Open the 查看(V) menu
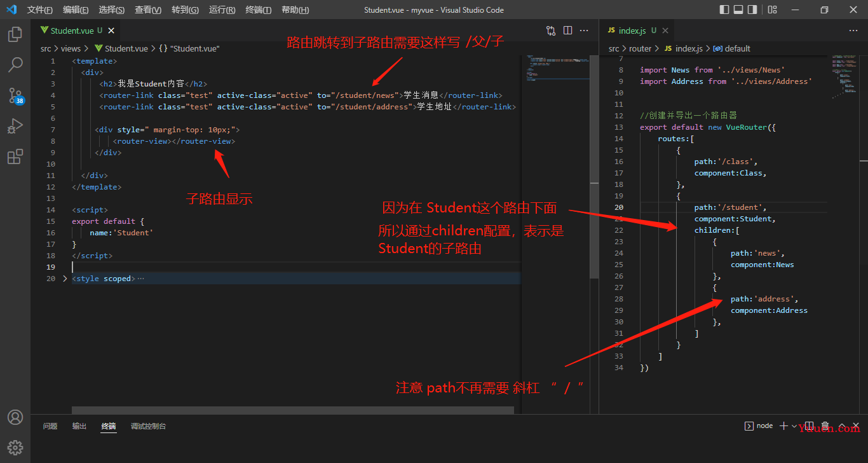The width and height of the screenshot is (868, 463). (148, 10)
